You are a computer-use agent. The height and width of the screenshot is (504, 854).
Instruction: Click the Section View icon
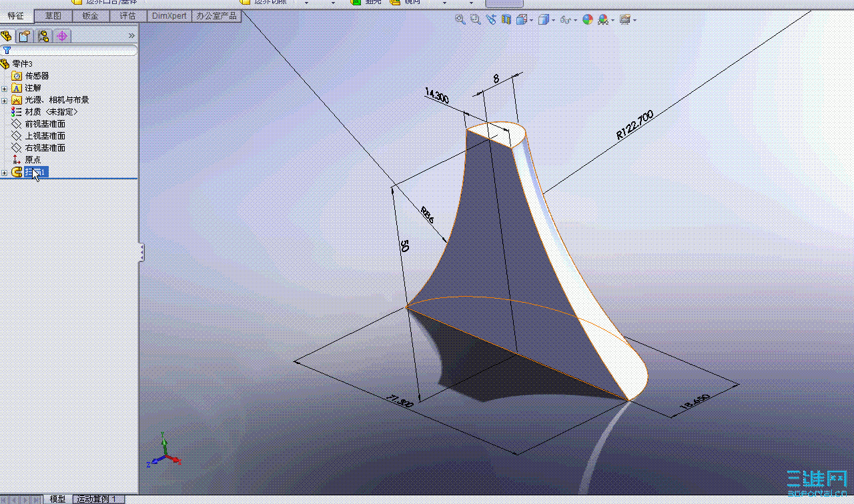[506, 20]
